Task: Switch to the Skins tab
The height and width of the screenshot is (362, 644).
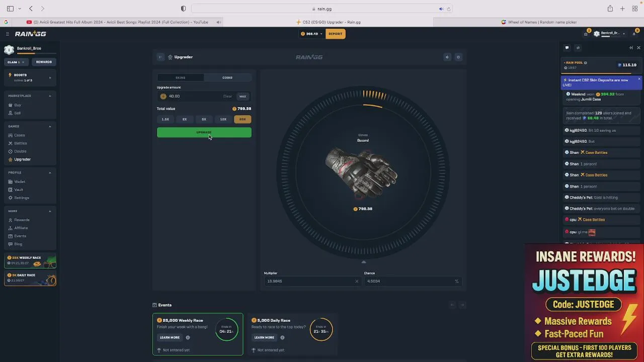Action: (x=181, y=77)
